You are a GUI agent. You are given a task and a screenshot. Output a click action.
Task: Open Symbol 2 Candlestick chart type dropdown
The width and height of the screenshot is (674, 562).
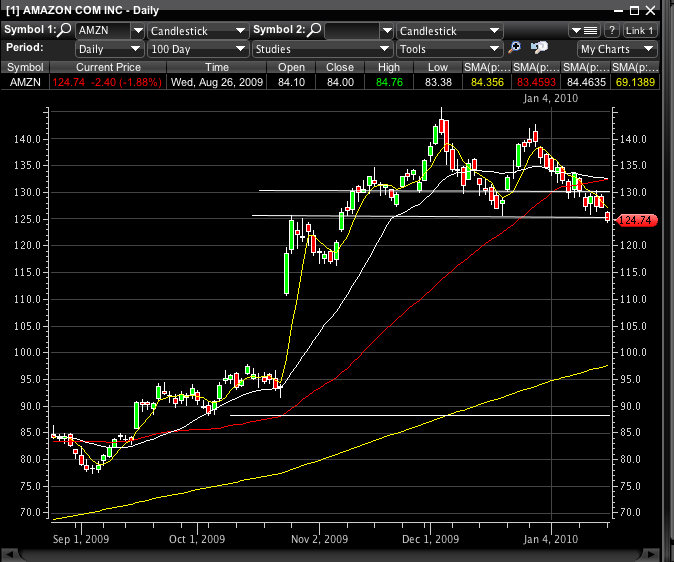tap(448, 30)
